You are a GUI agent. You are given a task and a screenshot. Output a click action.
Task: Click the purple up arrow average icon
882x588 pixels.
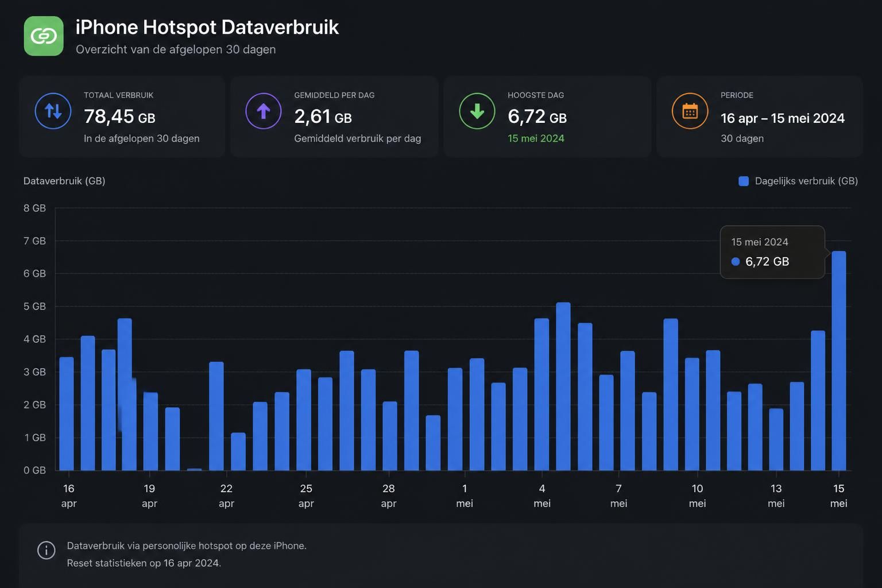coord(264,111)
